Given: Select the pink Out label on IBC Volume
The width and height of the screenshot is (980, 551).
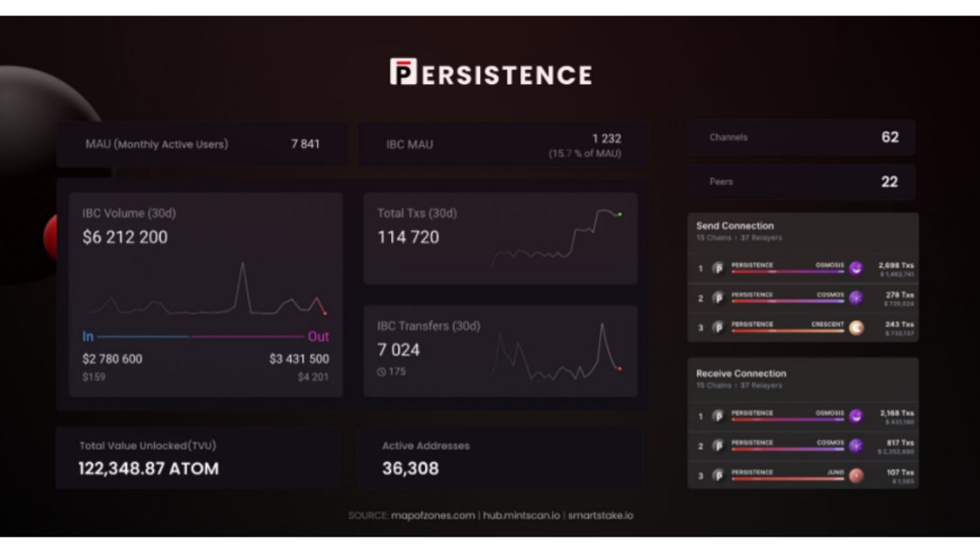Looking at the screenshot, I should point(318,336).
